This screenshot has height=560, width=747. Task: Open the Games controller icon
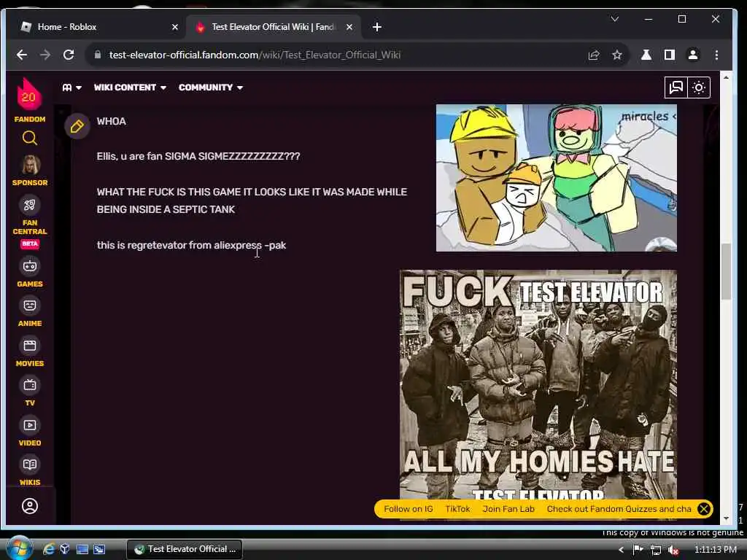pos(29,265)
